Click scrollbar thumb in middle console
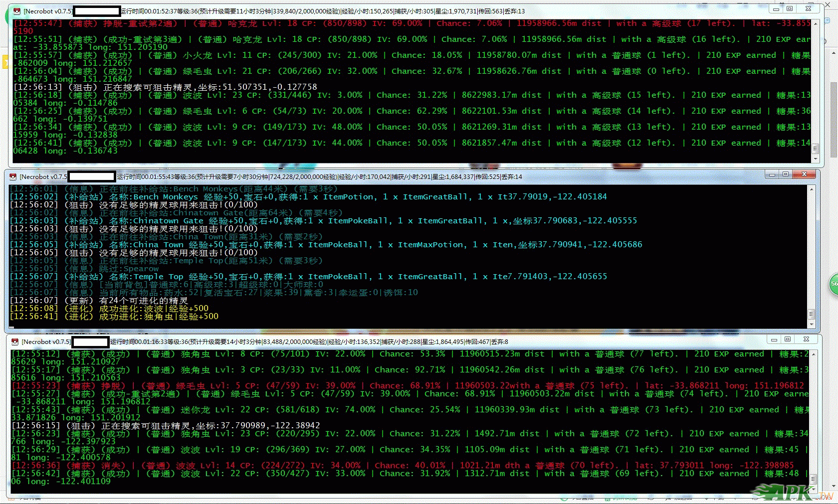The height and width of the screenshot is (504, 838). point(812,314)
